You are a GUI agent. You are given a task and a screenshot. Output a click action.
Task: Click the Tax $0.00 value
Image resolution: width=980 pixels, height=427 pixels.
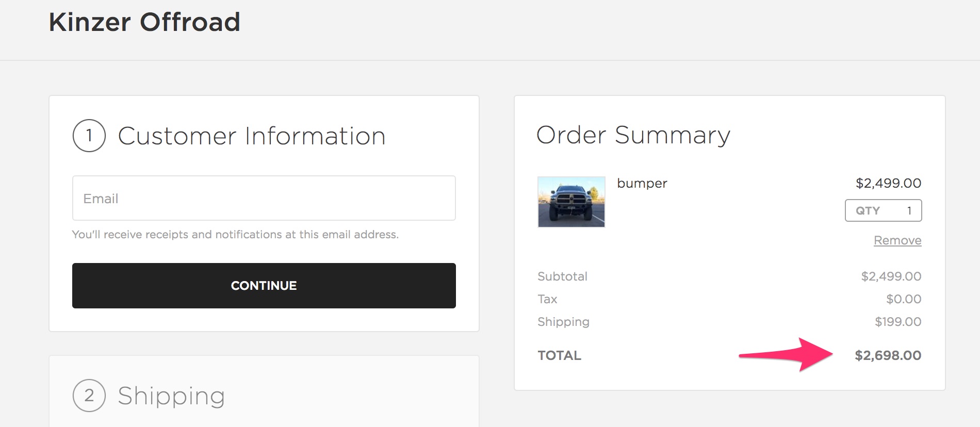[903, 299]
